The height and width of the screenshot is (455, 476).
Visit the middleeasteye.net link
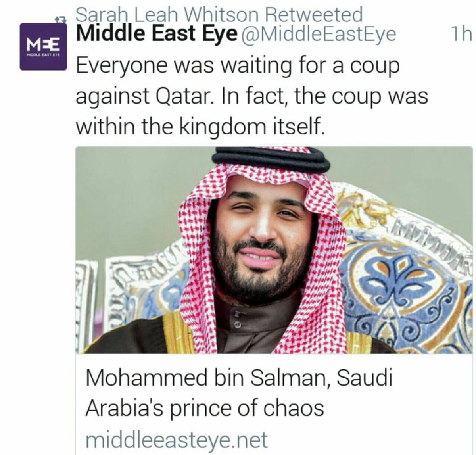pyautogui.click(x=177, y=440)
